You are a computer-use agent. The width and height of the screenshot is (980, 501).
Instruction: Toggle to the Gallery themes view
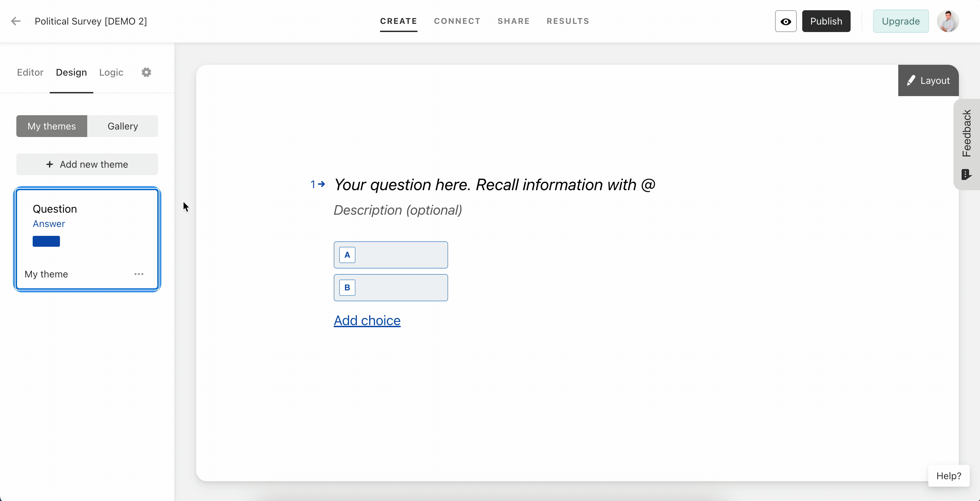(123, 126)
